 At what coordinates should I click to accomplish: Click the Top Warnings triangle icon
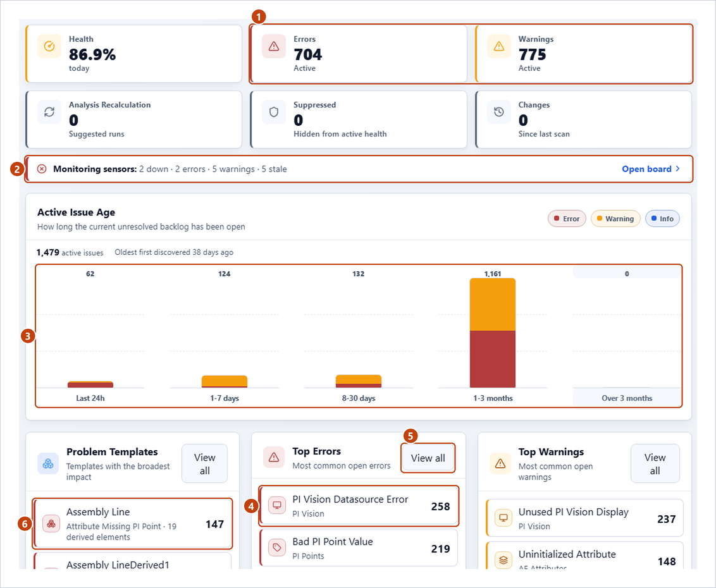tap(500, 464)
